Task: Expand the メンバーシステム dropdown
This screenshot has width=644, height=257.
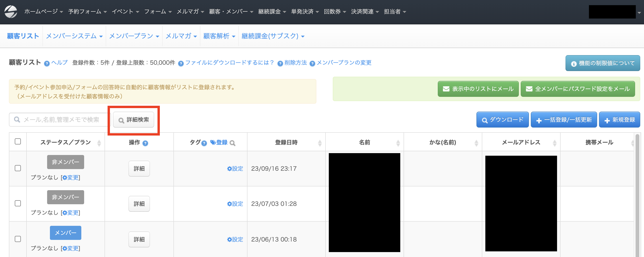Action: (74, 36)
